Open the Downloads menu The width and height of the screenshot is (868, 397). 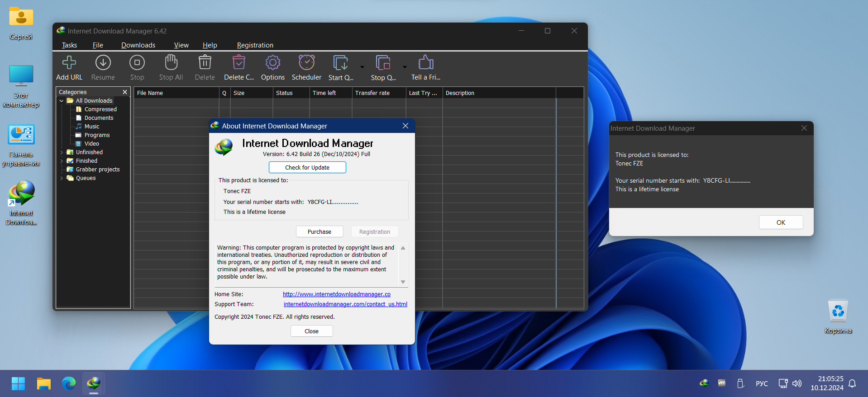[x=138, y=45]
